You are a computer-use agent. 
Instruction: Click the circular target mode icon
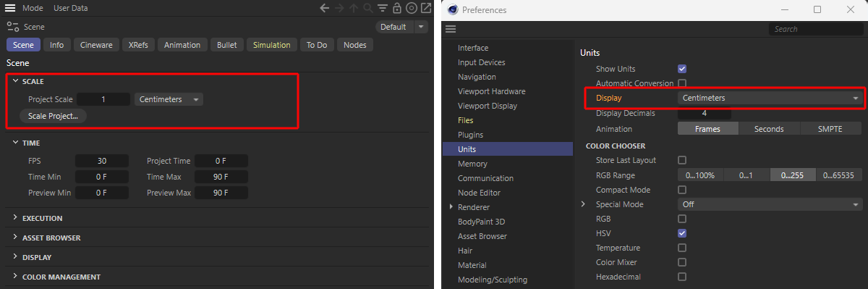click(x=412, y=9)
